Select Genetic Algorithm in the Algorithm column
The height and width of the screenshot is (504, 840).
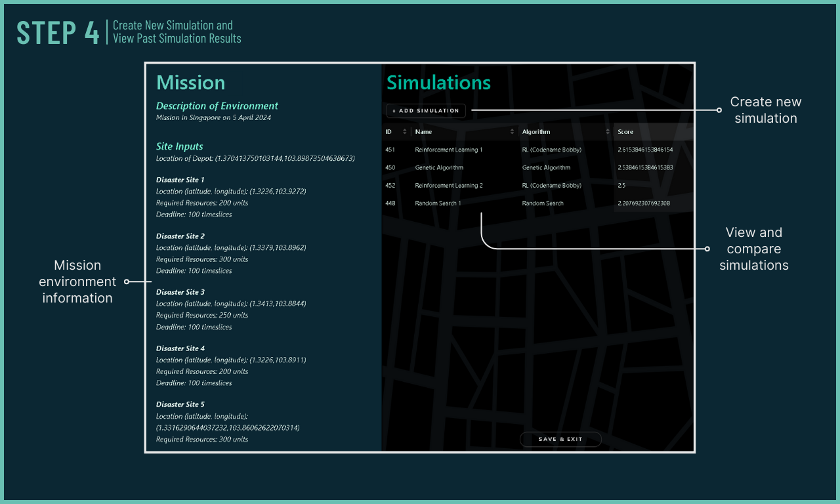pyautogui.click(x=546, y=167)
